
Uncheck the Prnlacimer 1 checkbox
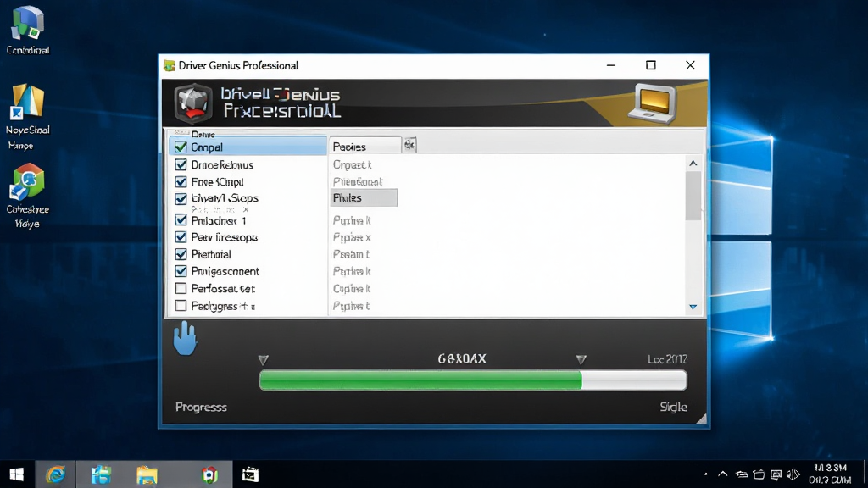click(181, 219)
